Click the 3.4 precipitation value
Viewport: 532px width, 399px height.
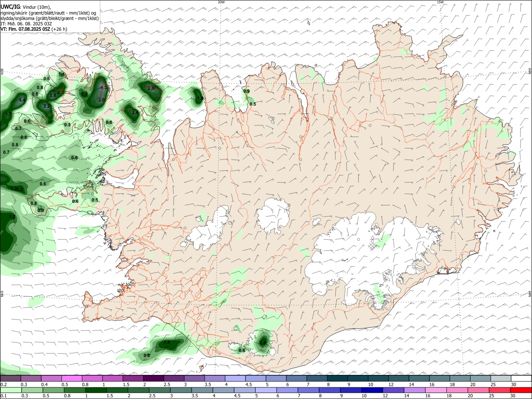pos(22,100)
